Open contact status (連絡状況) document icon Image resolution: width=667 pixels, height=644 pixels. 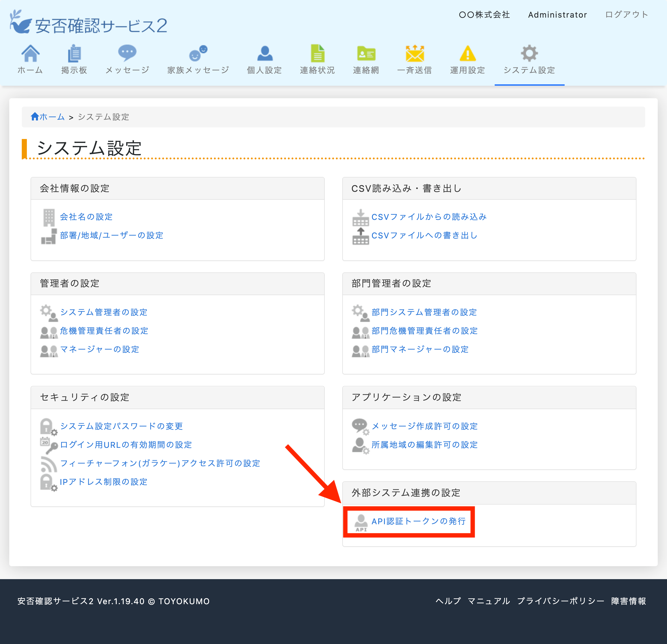[317, 53]
